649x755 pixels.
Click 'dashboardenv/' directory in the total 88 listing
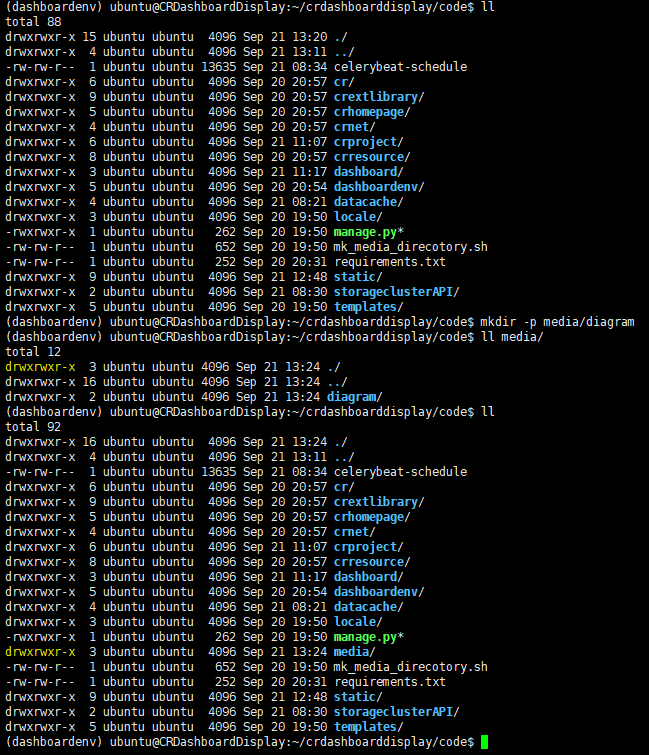point(379,186)
